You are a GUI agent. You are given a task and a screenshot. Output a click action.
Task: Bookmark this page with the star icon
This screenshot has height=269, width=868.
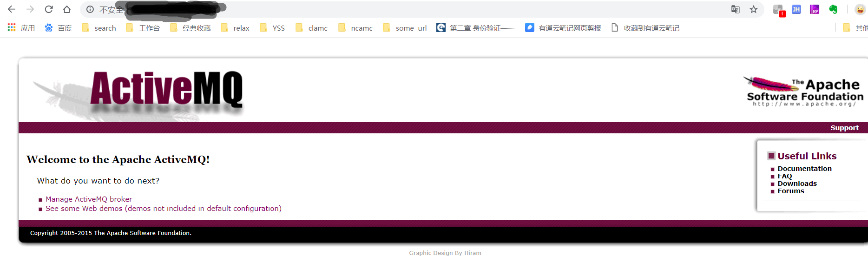[754, 9]
